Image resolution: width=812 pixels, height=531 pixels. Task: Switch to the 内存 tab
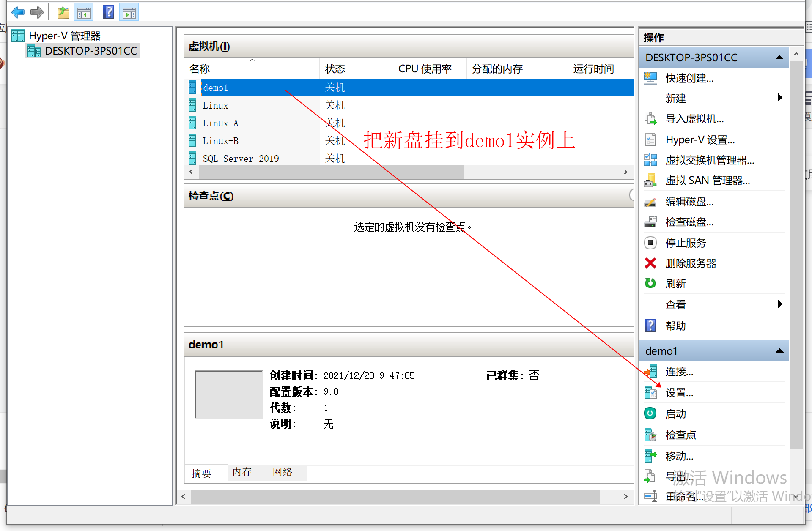(242, 472)
